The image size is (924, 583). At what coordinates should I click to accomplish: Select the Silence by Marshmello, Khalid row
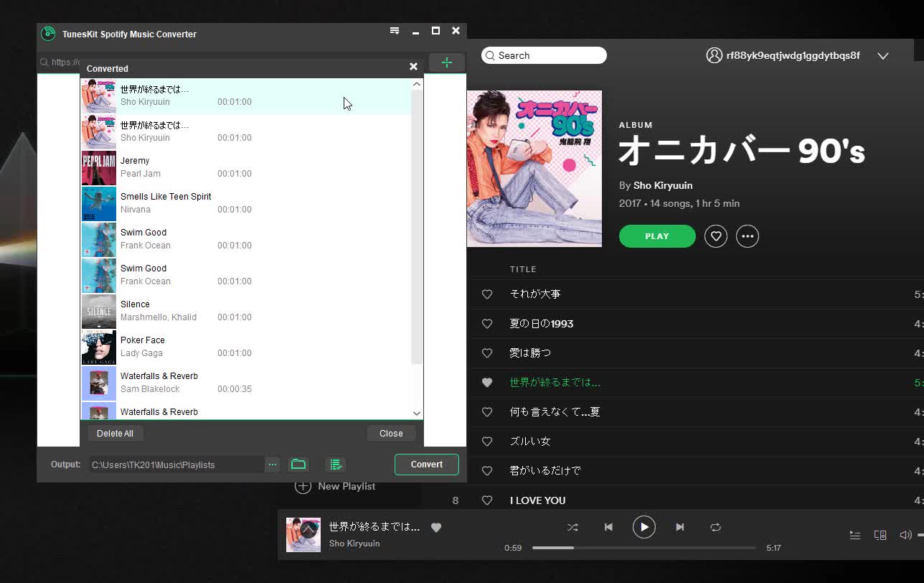(245, 312)
